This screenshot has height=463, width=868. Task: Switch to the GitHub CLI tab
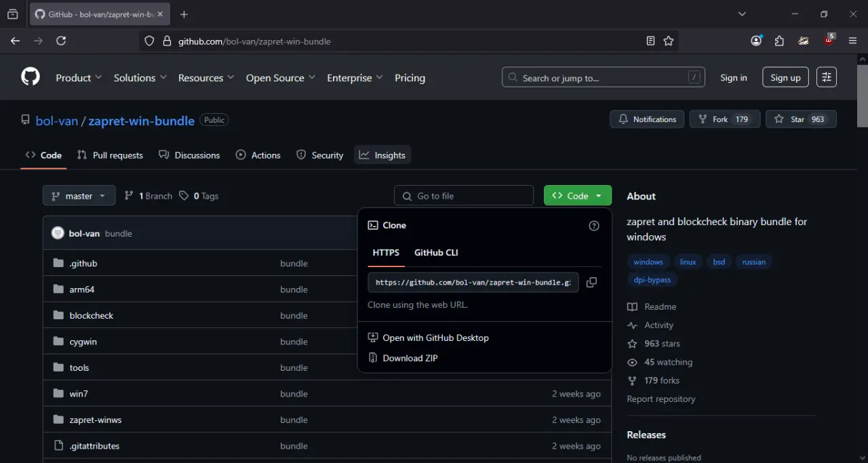click(x=436, y=252)
